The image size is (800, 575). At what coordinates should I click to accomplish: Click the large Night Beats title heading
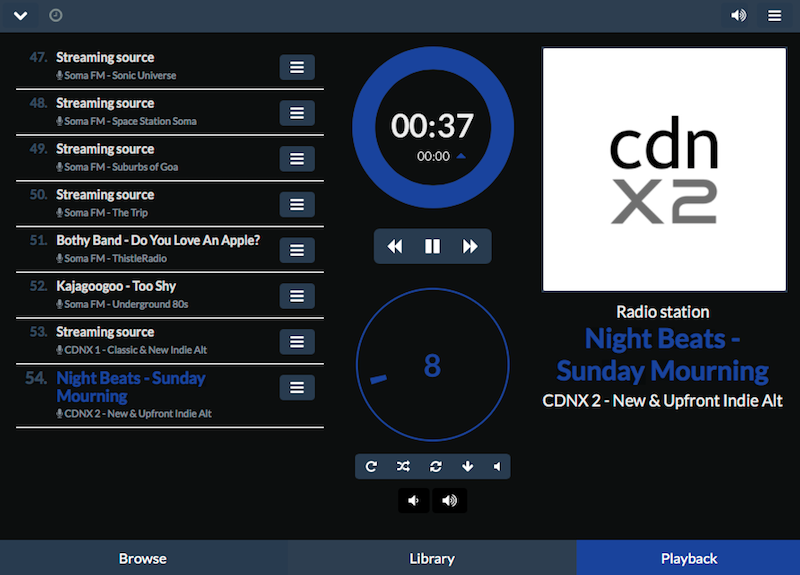662,355
